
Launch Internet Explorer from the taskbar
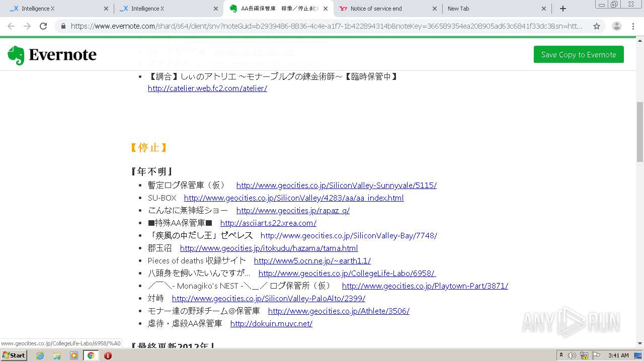click(40, 355)
